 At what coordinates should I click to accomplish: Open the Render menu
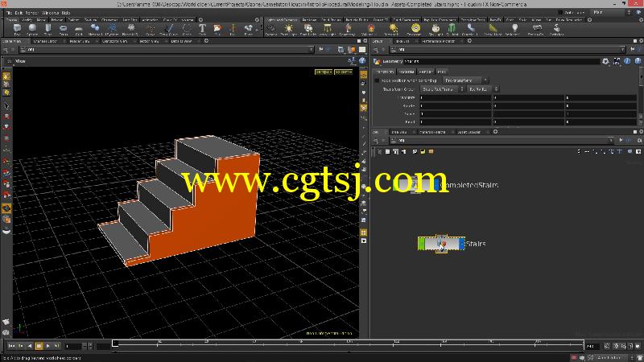coord(31,13)
